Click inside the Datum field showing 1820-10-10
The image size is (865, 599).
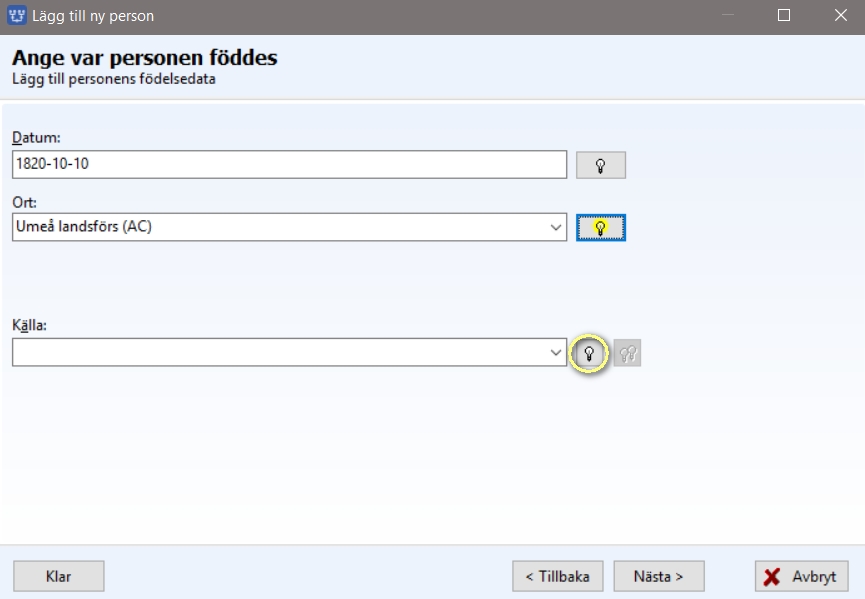tap(289, 164)
